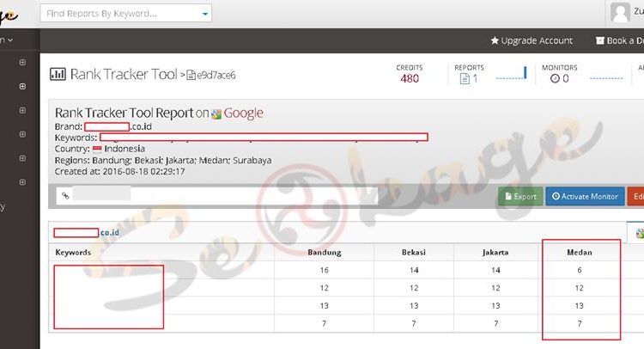644x349 pixels.
Task: Click the red Edit button
Action: point(636,196)
